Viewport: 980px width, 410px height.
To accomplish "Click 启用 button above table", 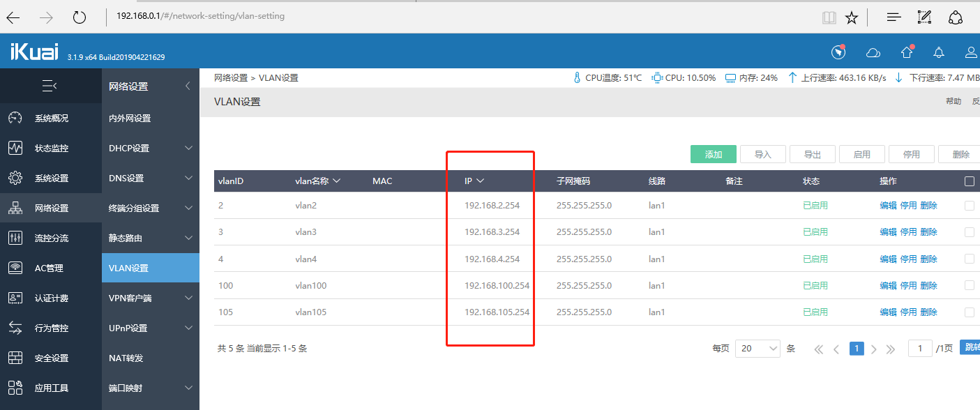I will pos(862,154).
